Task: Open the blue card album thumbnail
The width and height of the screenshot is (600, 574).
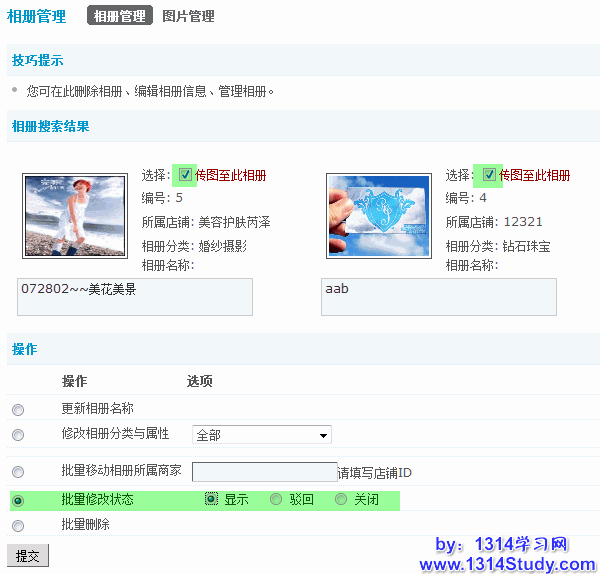Action: coord(379,217)
